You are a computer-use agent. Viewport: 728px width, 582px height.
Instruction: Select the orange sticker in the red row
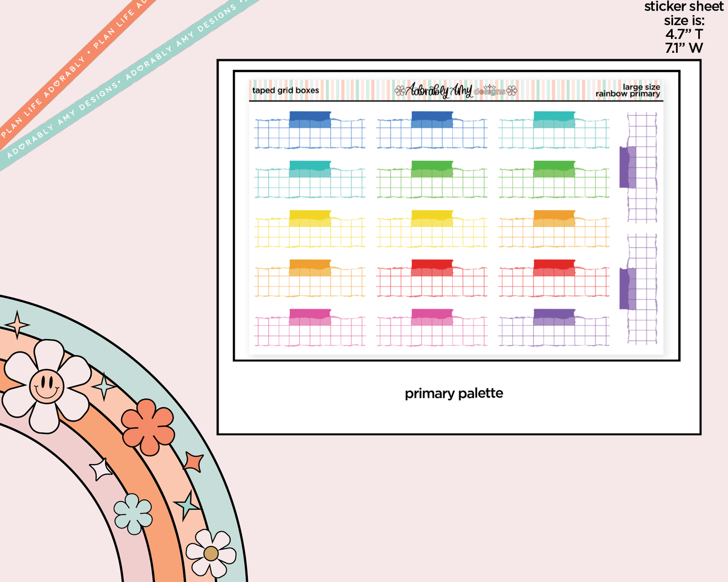[310, 278]
